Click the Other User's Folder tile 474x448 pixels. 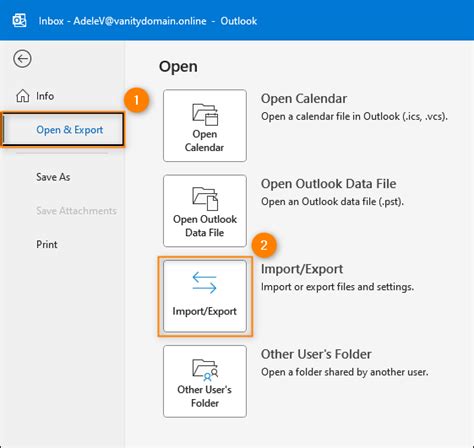point(205,381)
